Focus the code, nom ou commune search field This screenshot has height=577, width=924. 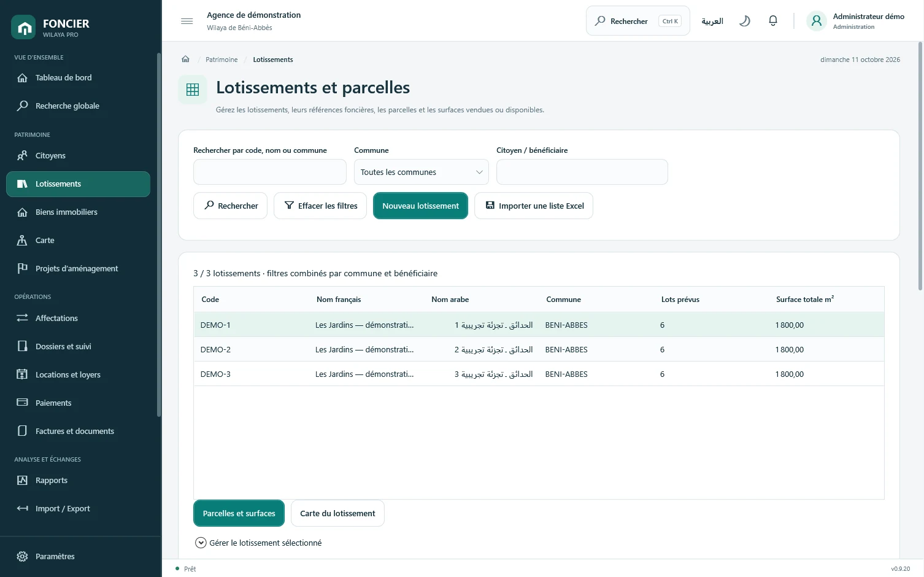coord(270,172)
